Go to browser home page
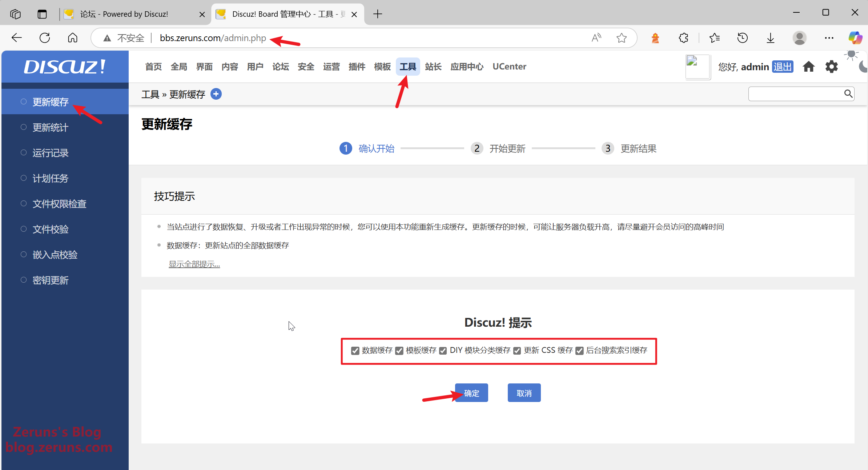This screenshot has height=470, width=868. click(73, 38)
